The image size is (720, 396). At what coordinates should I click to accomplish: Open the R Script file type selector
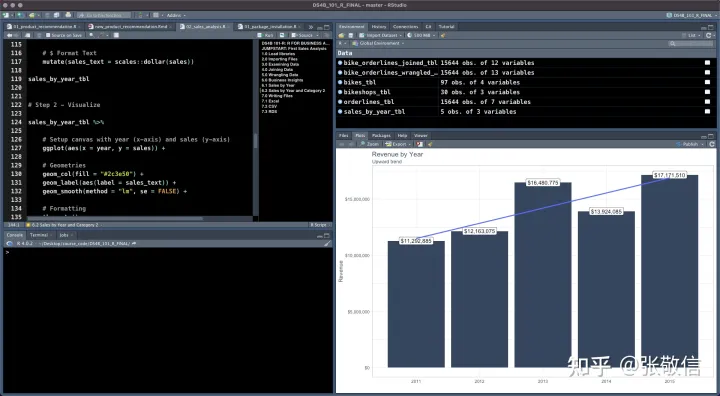click(x=320, y=225)
